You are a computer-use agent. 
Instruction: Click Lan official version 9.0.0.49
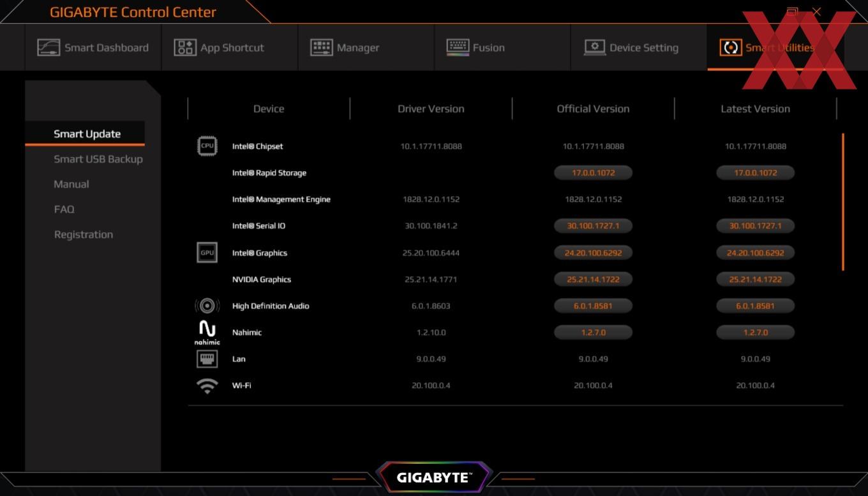point(593,359)
